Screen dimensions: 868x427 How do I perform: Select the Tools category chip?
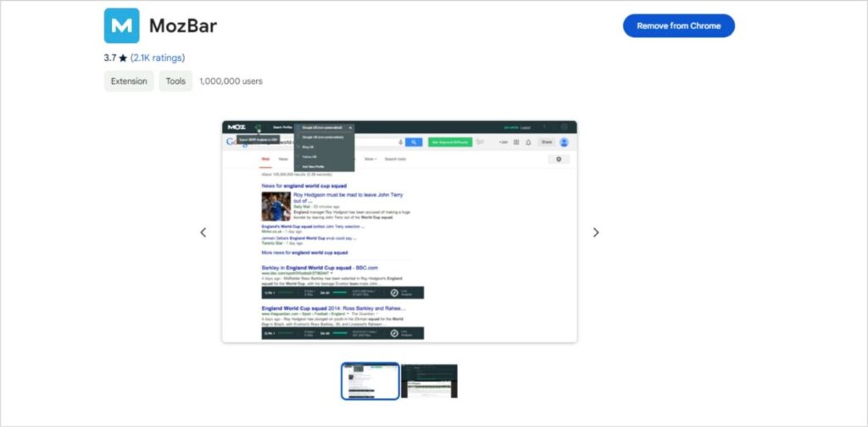(x=175, y=80)
